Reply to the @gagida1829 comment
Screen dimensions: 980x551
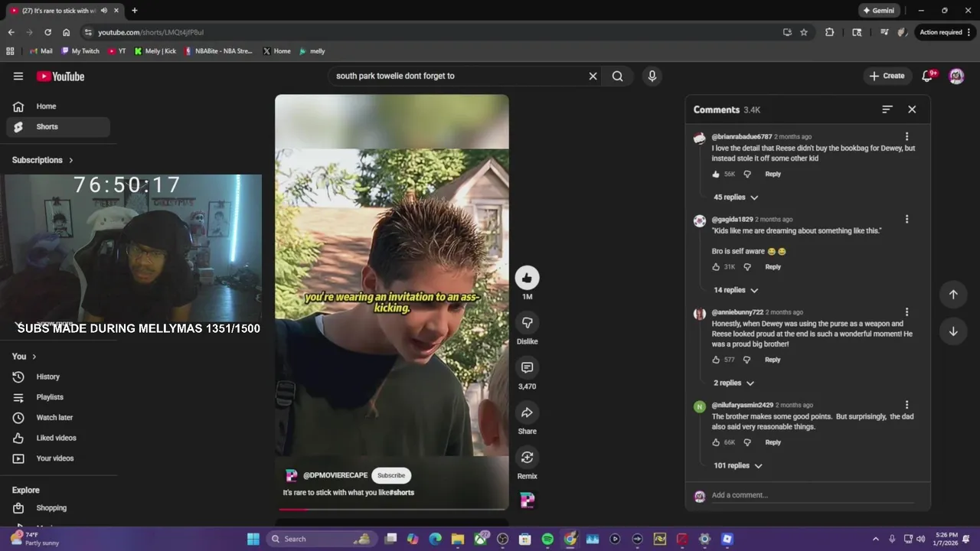(773, 267)
